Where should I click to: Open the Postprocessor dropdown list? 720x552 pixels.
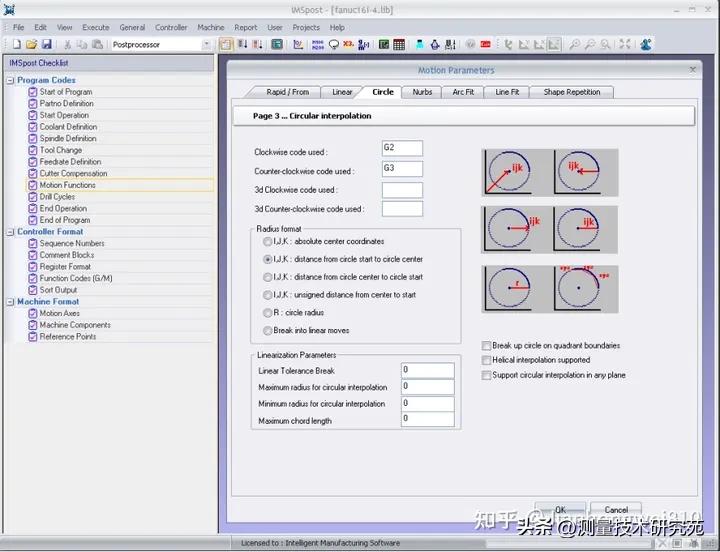click(x=207, y=44)
